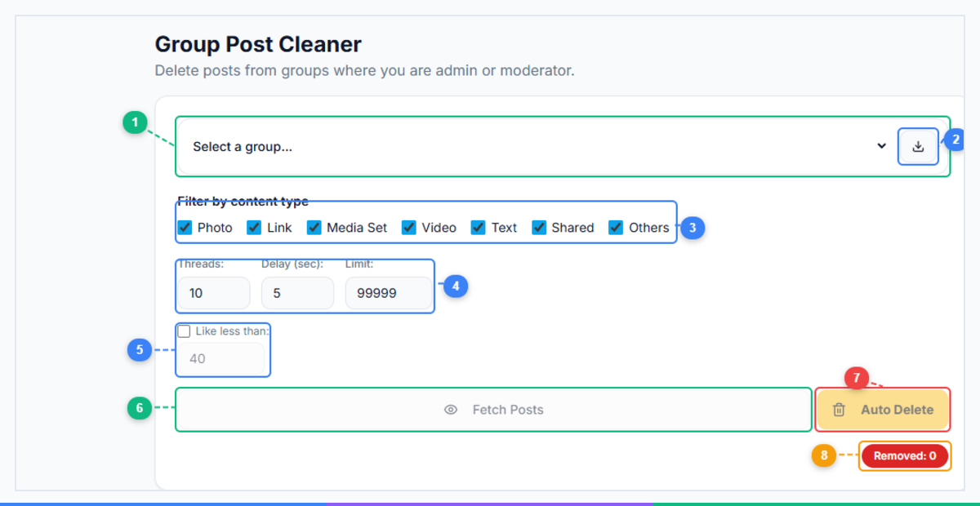
Task: Click the download icon button beside group selector
Action: click(x=918, y=147)
